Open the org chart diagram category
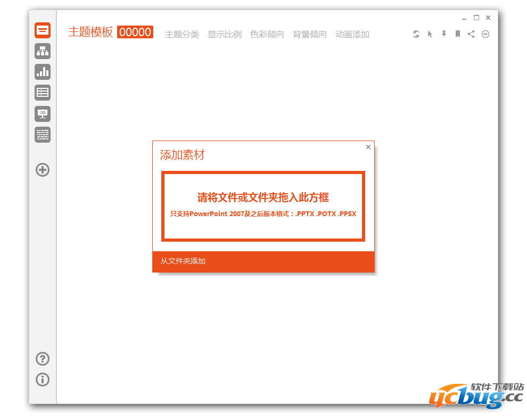This screenshot has height=420, width=527. pos(43,51)
